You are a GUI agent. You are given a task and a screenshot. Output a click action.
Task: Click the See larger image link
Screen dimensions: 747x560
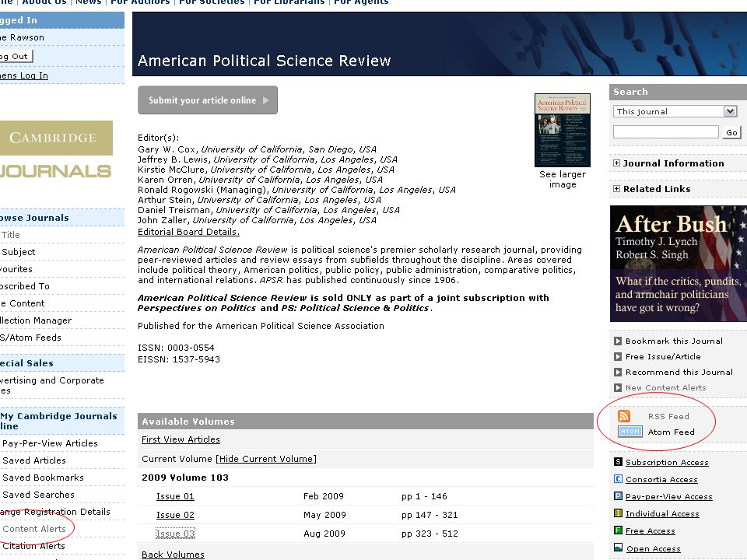pos(563,179)
